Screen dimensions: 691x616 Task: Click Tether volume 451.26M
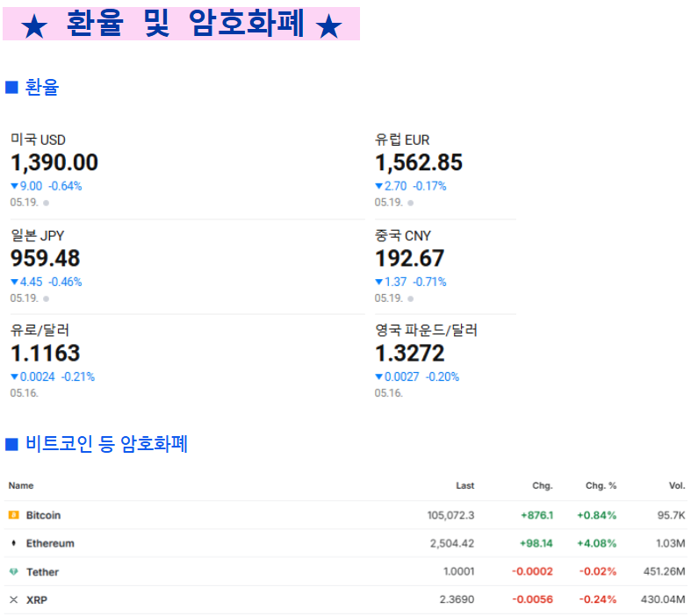(665, 571)
